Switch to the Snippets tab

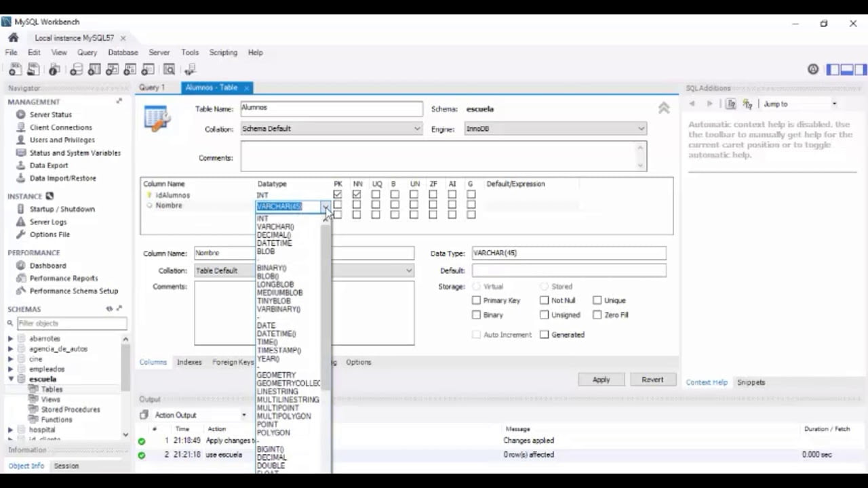[751, 382]
